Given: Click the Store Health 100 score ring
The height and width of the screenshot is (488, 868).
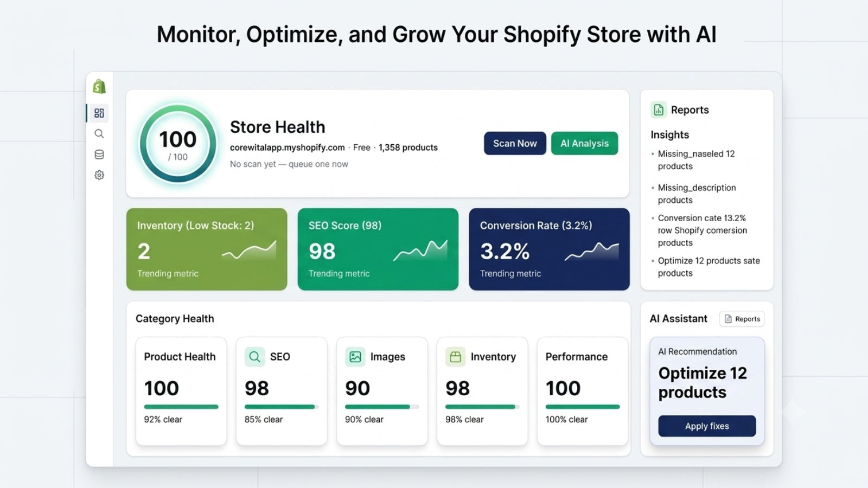Looking at the screenshot, I should [x=178, y=144].
